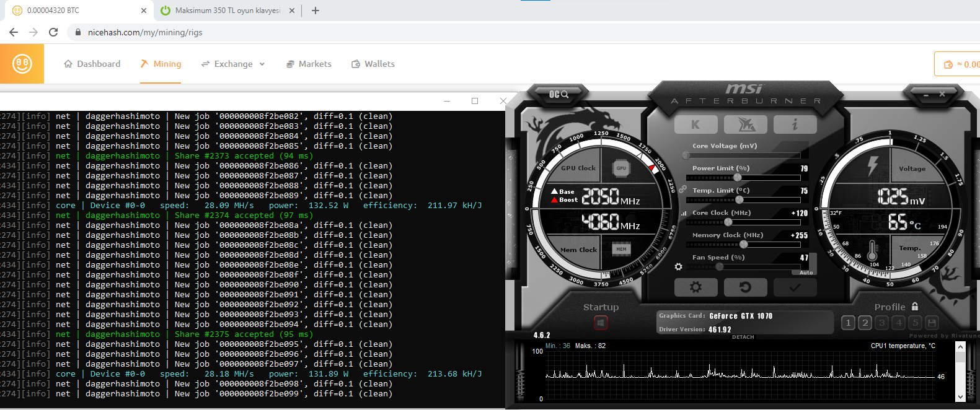Viewport: 980px width, 410px height.
Task: Click the thermometer icon on temp gauge
Action: [x=873, y=251]
